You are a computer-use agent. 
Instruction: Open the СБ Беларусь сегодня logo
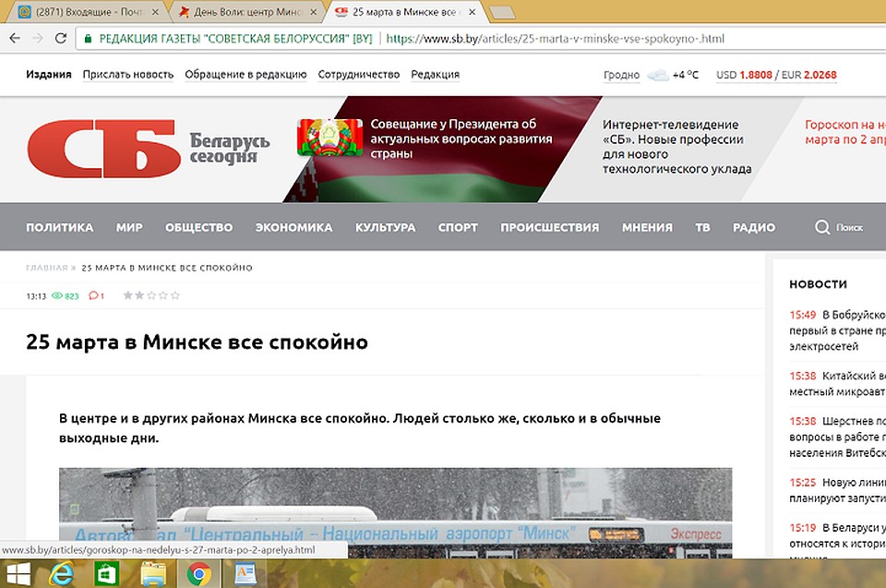click(149, 149)
